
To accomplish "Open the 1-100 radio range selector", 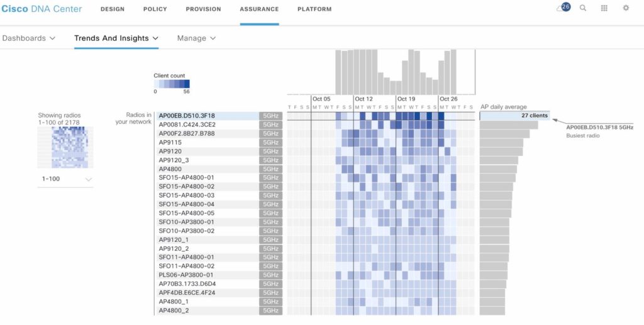I will tap(66, 179).
